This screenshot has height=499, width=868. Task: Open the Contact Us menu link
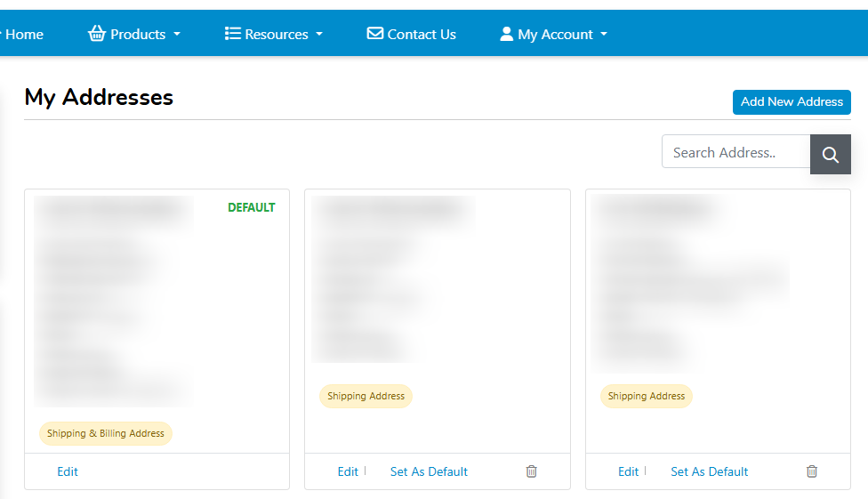point(422,34)
